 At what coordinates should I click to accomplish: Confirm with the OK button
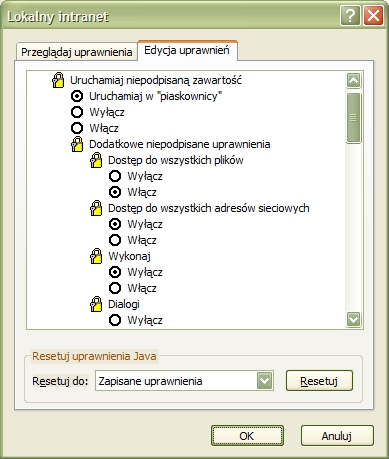[x=247, y=436]
